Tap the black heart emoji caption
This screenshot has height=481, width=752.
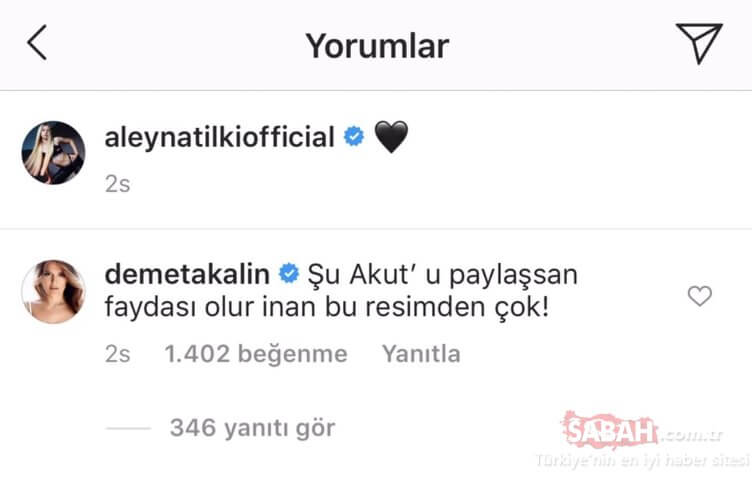pyautogui.click(x=391, y=137)
